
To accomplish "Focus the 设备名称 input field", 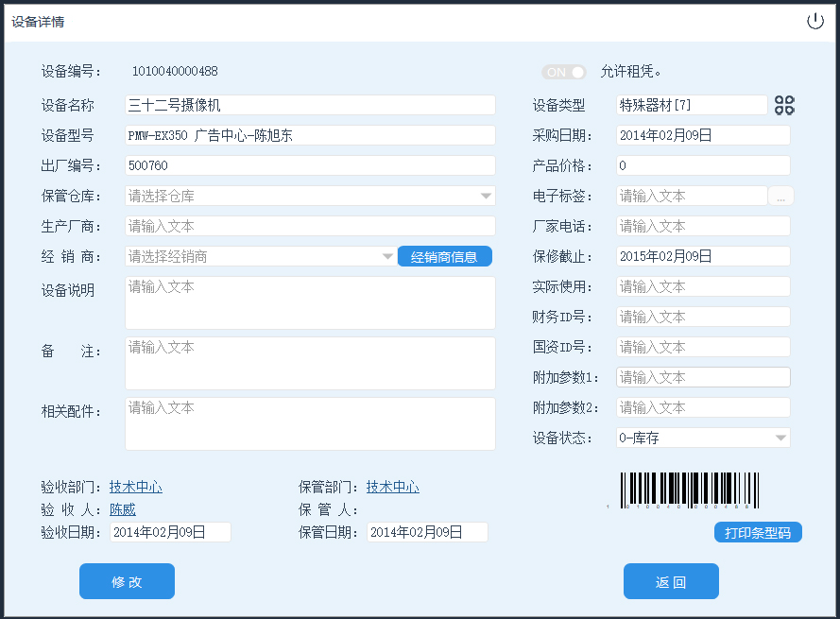I will pyautogui.click(x=310, y=105).
